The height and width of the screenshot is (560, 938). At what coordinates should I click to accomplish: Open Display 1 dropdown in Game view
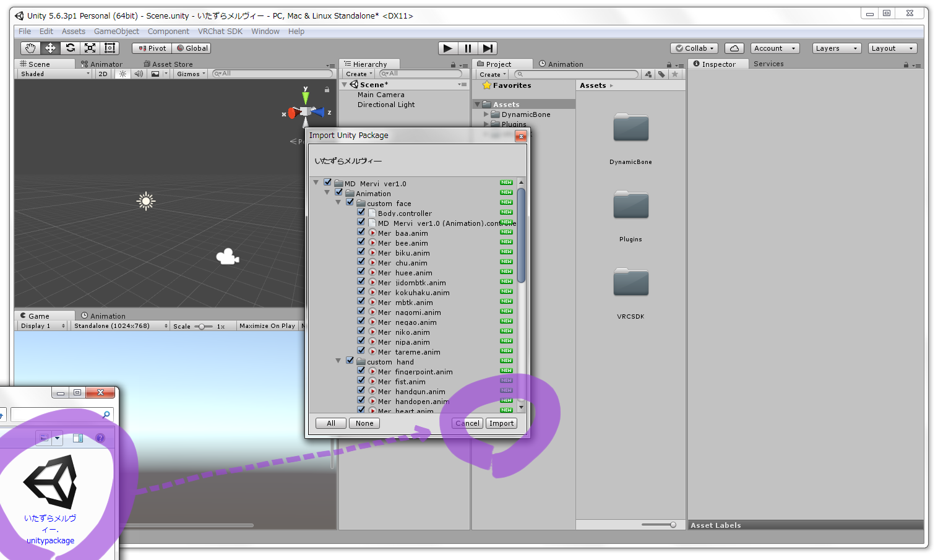click(42, 326)
